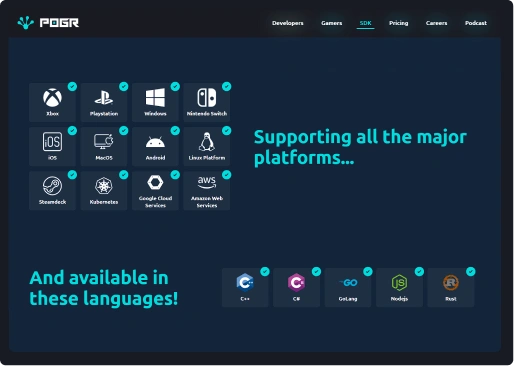
Task: Open the Podcast nav link
Action: coord(476,23)
